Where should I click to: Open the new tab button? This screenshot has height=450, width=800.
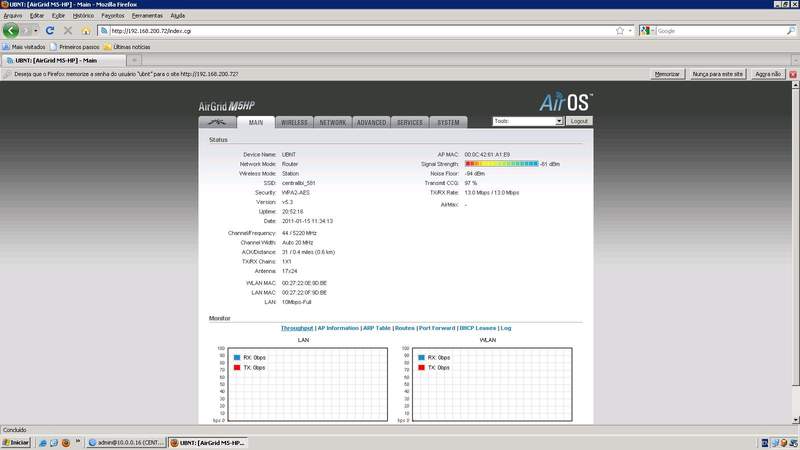coord(134,60)
